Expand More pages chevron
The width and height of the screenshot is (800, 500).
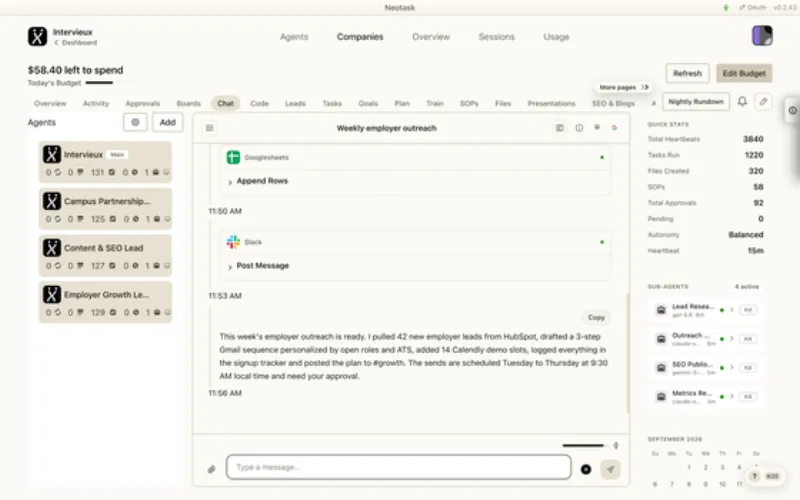tap(645, 87)
